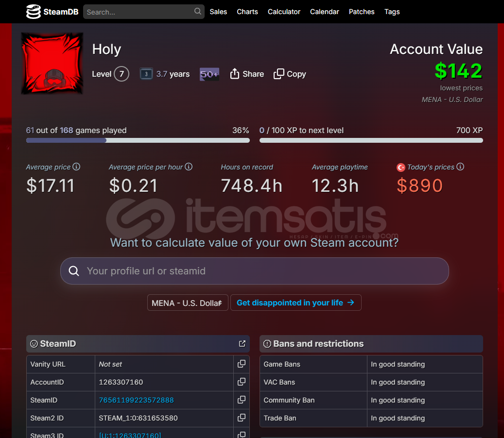Click In good standing in the VAC Bans row
This screenshot has height=438, width=504.
point(398,382)
